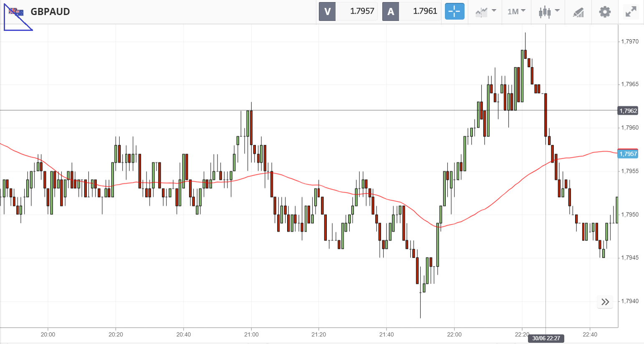Open the indicators chart icon
Screen dimensions: 644x344
(481, 12)
